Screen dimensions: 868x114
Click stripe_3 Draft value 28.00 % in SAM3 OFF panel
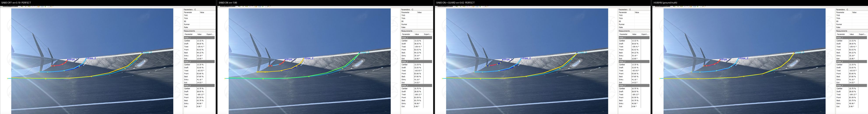200,92
